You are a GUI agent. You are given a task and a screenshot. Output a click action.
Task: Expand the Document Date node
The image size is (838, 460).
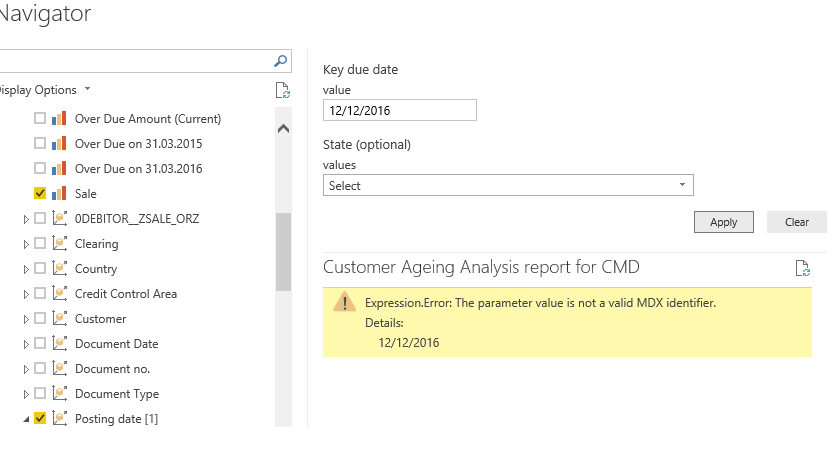point(26,345)
